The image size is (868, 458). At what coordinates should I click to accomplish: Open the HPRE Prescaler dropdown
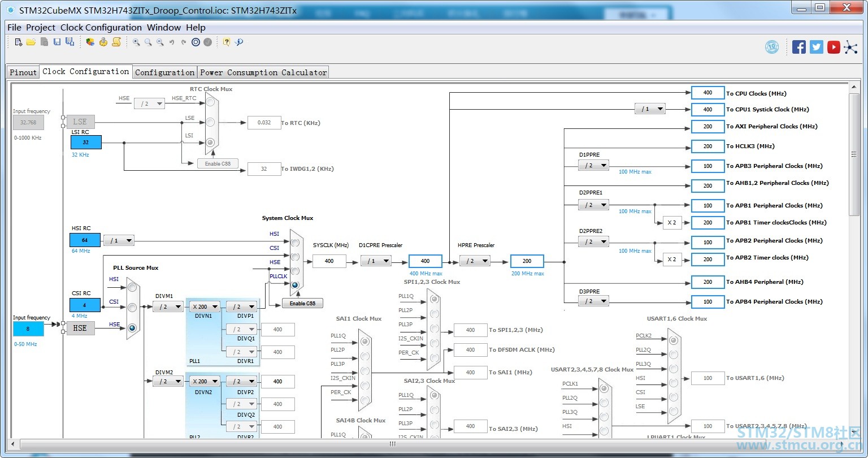(475, 261)
